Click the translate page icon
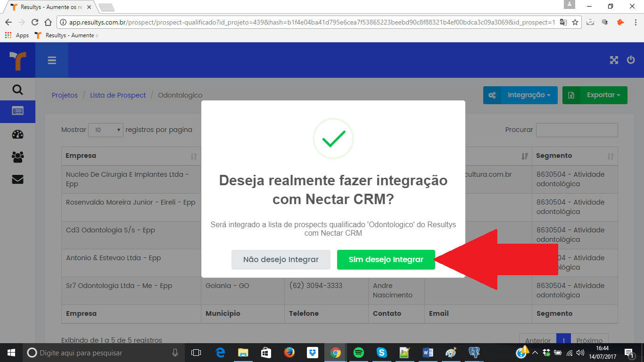Viewport: 644px width, 362px height. [563, 22]
